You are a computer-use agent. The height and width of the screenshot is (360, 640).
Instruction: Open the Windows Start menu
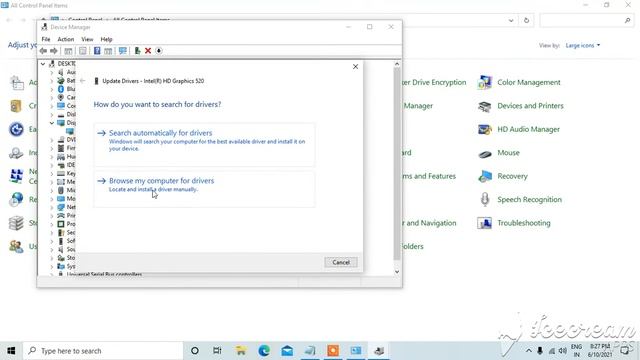[11, 351]
